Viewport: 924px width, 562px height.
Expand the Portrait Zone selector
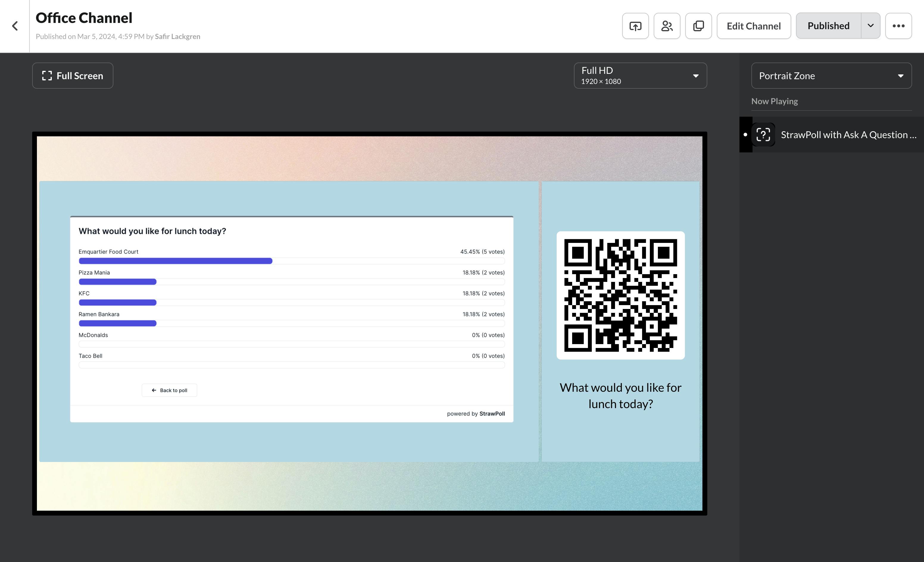[831, 75]
